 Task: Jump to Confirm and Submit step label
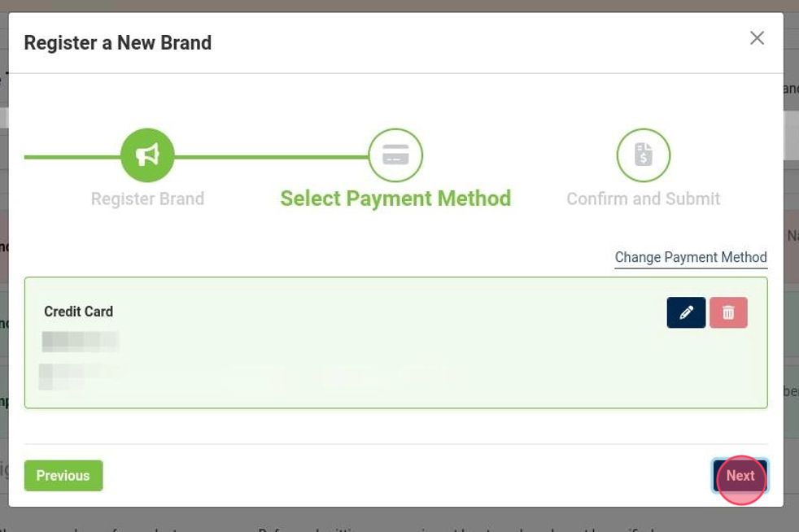(x=643, y=198)
